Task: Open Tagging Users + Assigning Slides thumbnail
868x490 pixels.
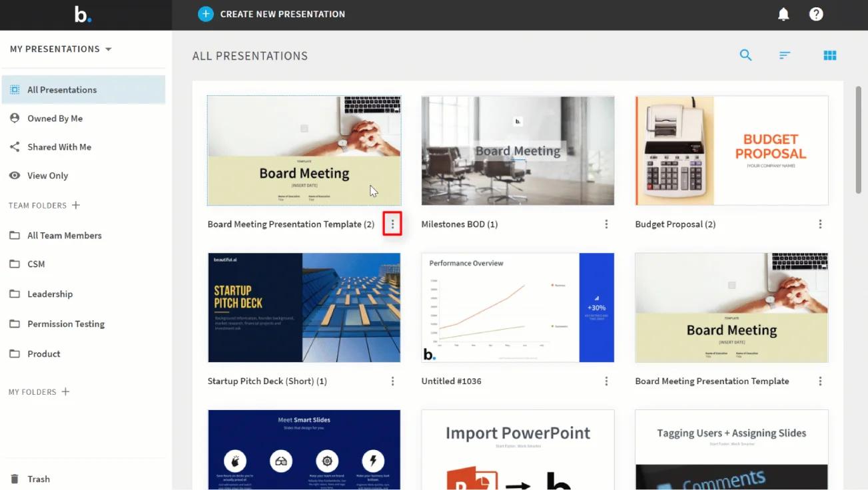Action: click(731, 449)
